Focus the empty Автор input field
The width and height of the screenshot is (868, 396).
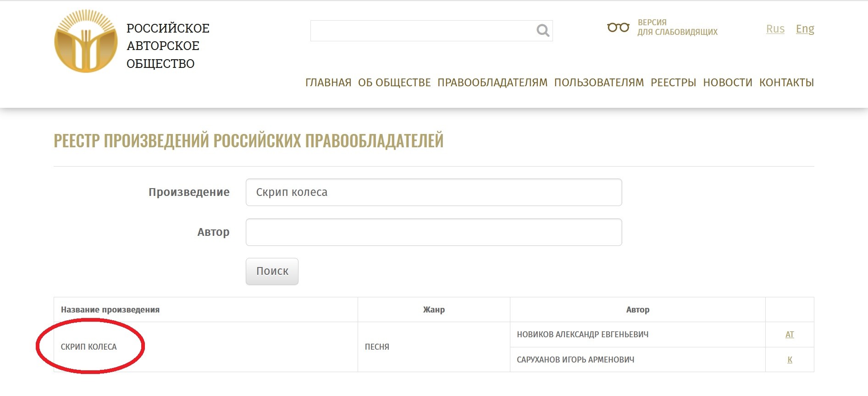point(434,232)
